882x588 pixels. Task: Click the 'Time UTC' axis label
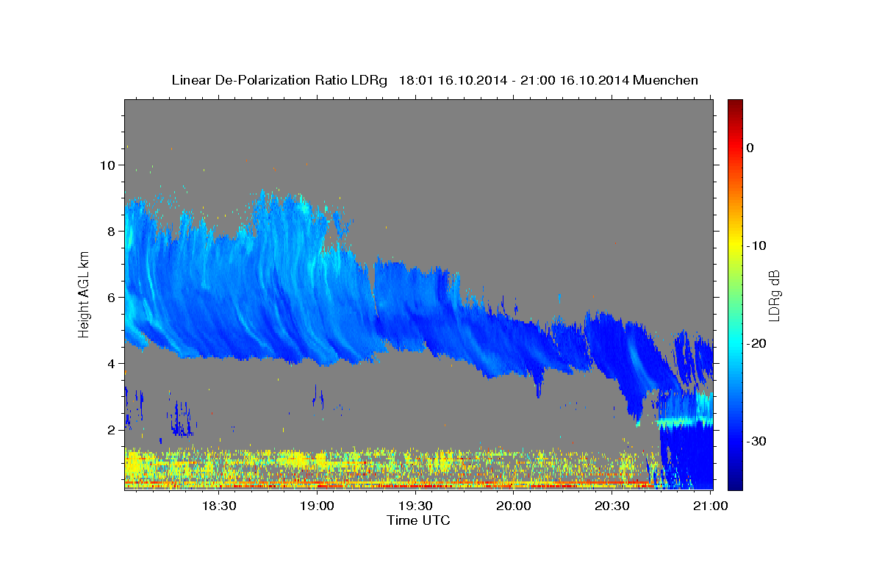click(418, 520)
